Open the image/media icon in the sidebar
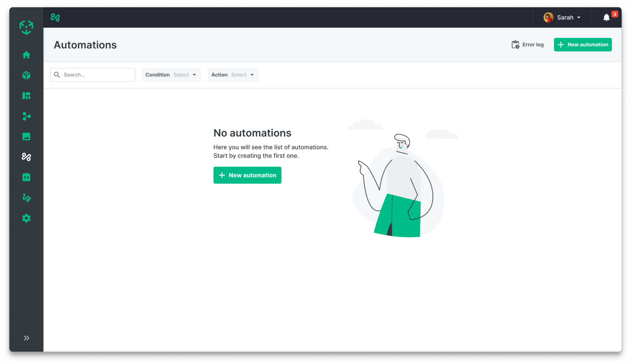631x364 pixels. tap(26, 136)
